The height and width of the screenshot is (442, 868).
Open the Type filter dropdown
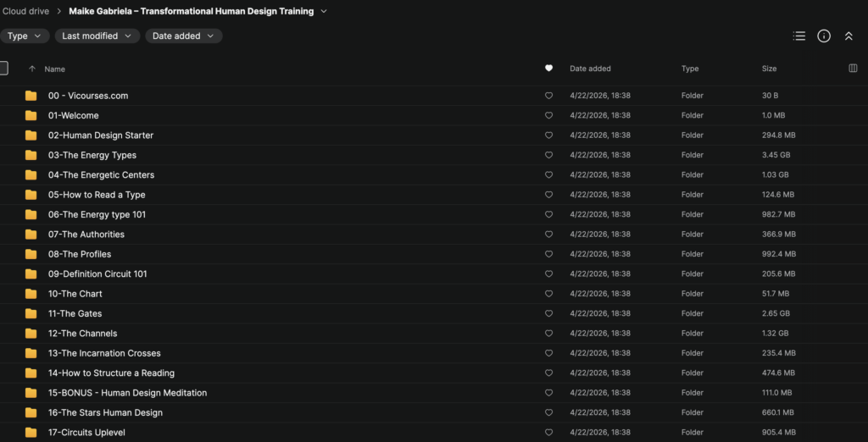point(23,36)
